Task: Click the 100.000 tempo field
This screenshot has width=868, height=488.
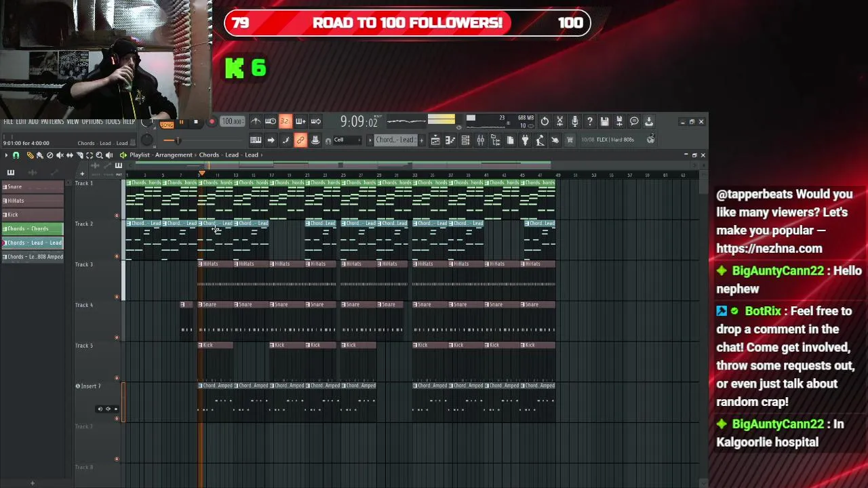Action: (x=232, y=122)
